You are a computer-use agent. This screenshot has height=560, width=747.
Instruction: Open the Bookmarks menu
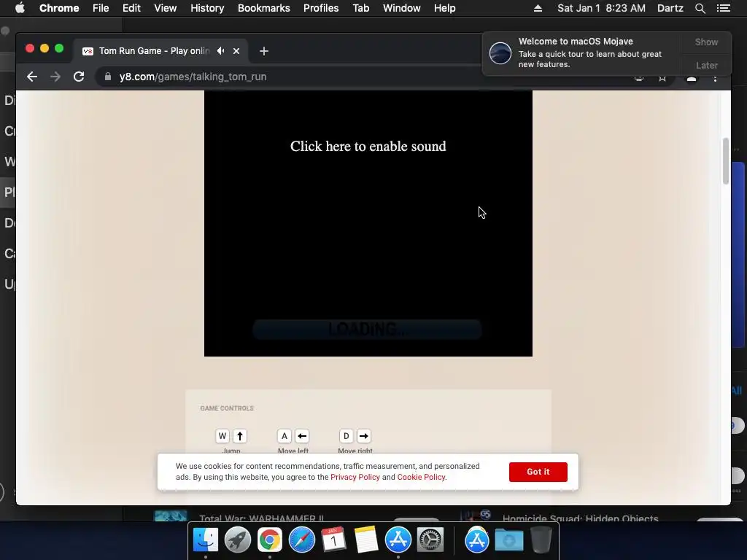point(264,8)
